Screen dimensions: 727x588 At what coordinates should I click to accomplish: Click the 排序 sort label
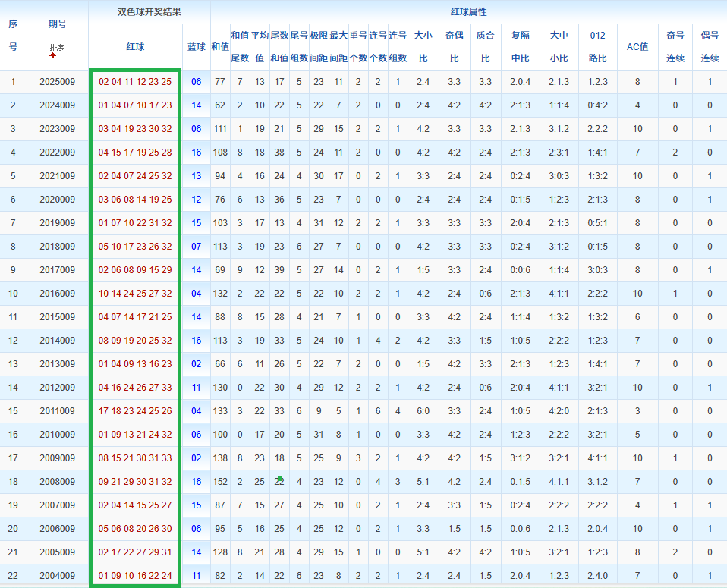pos(57,47)
